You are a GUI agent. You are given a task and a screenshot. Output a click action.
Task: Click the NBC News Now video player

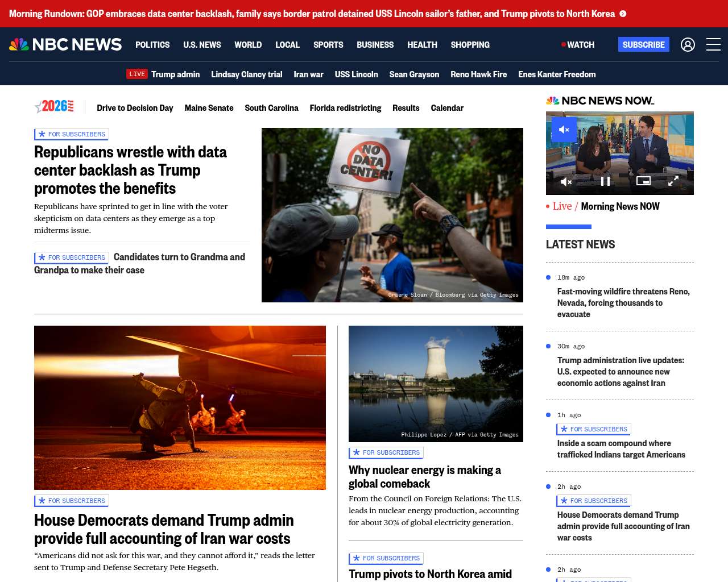point(620,153)
